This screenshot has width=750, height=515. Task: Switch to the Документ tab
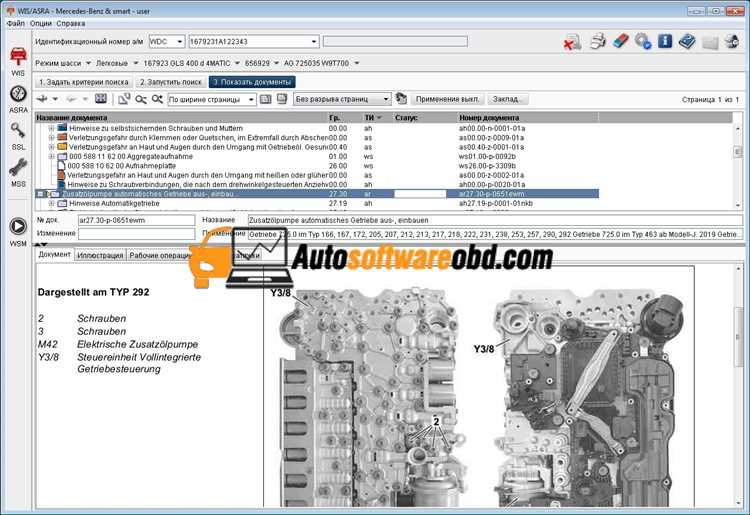point(55,254)
